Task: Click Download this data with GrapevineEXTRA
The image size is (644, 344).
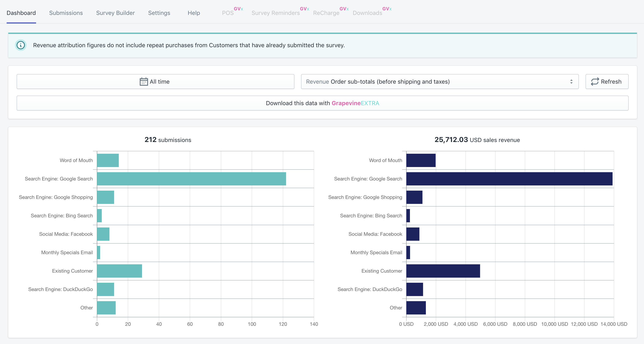Action: tap(322, 103)
